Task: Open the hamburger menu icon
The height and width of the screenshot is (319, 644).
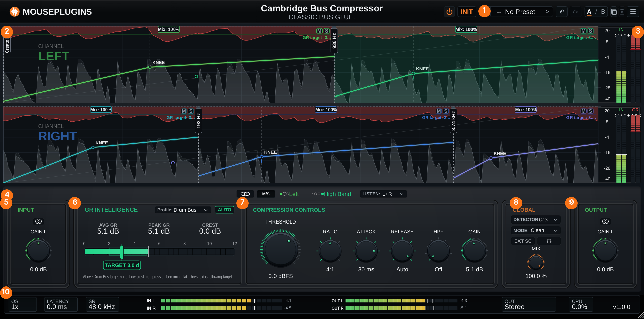Action: pos(633,12)
